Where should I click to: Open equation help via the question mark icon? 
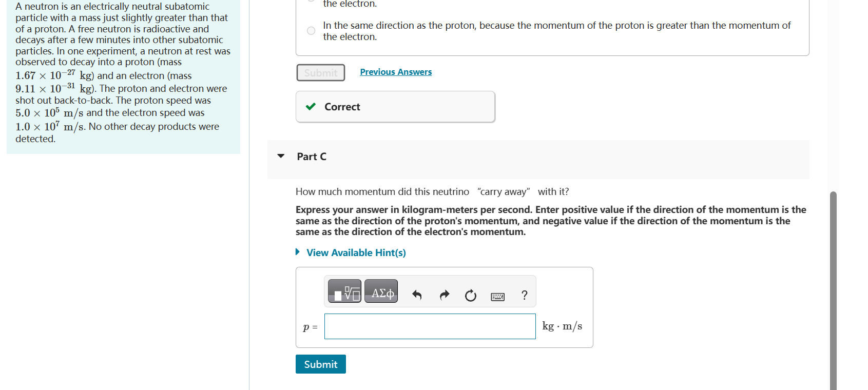coord(524,295)
